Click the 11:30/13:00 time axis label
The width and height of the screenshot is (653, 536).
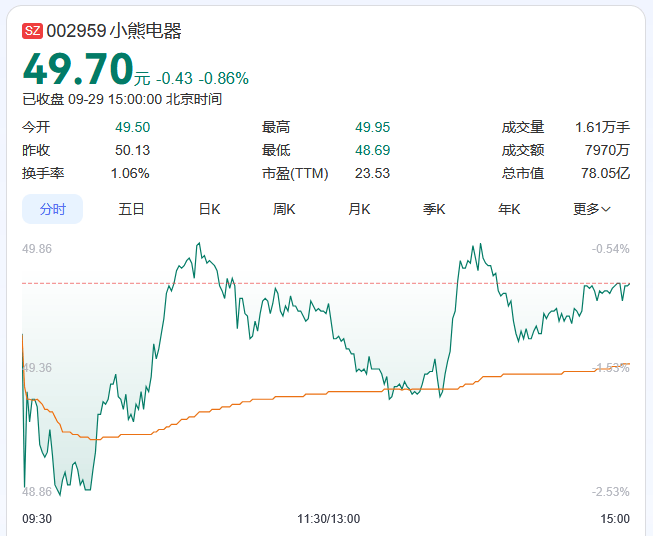click(329, 519)
